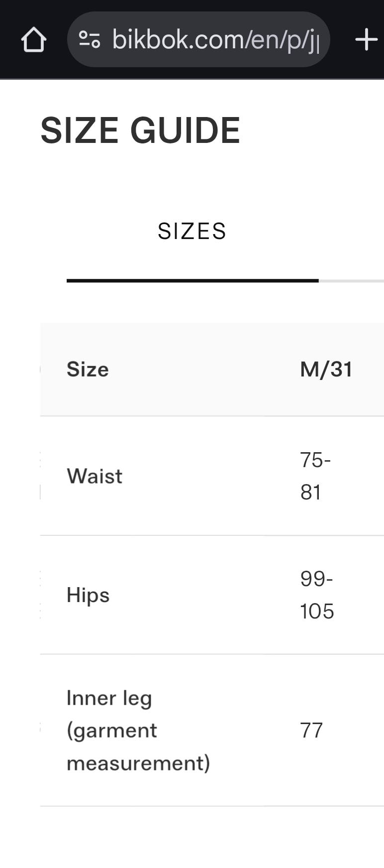
Task: Click the SIZE GUIDE heading
Action: (140, 130)
